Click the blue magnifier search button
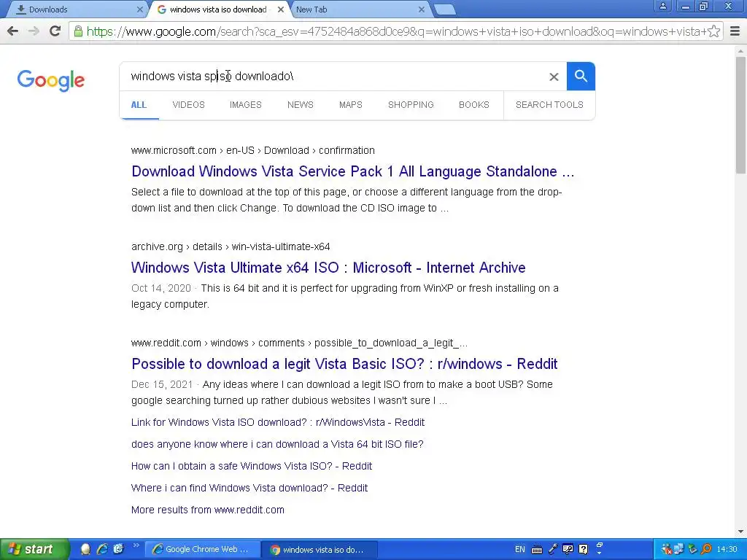747x560 pixels. (x=581, y=76)
